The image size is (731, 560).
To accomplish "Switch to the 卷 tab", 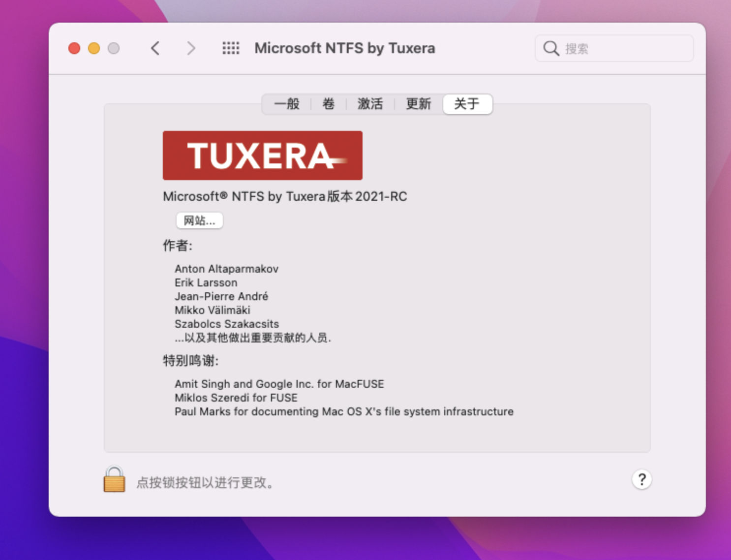I will (x=329, y=104).
